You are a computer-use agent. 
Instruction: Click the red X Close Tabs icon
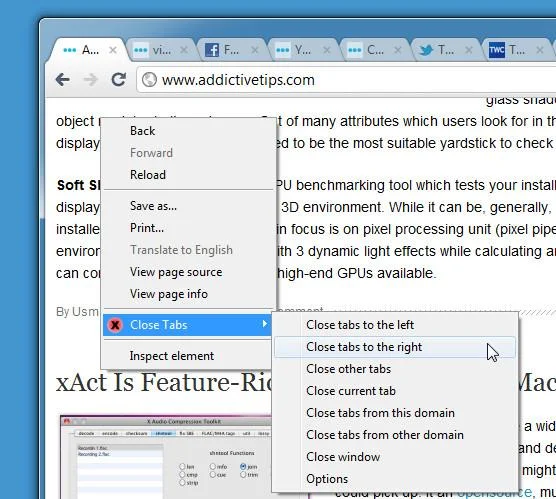[x=115, y=325]
